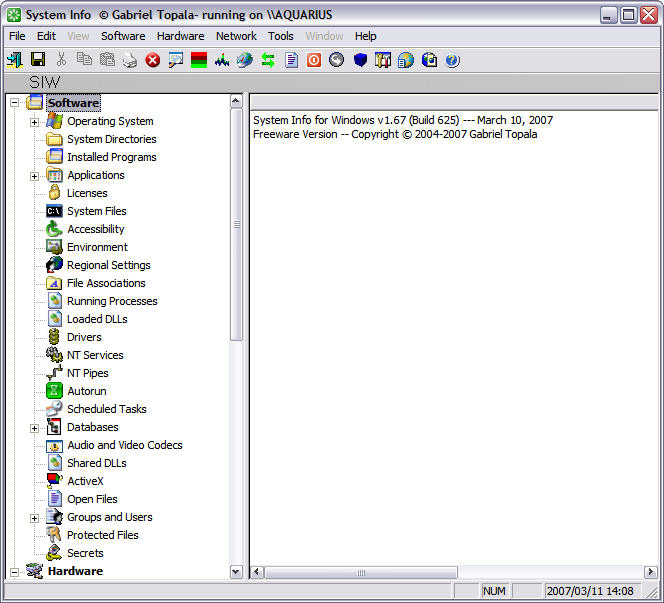Screen dimensions: 664x603
Task: Click the Copy icon in toolbar
Action: pos(84,60)
